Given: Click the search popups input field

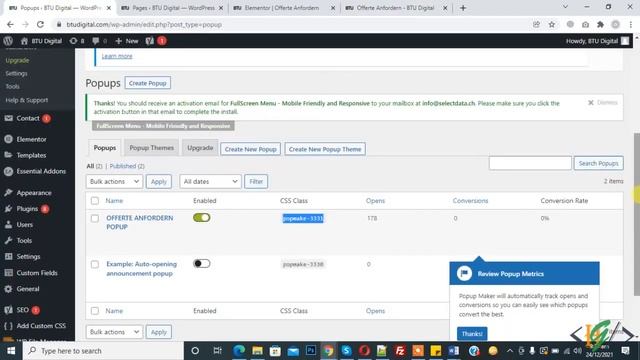Looking at the screenshot, I should click(x=530, y=163).
